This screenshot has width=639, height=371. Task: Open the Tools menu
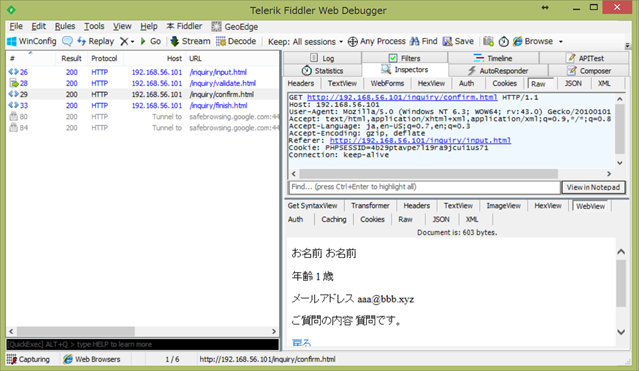[x=94, y=26]
